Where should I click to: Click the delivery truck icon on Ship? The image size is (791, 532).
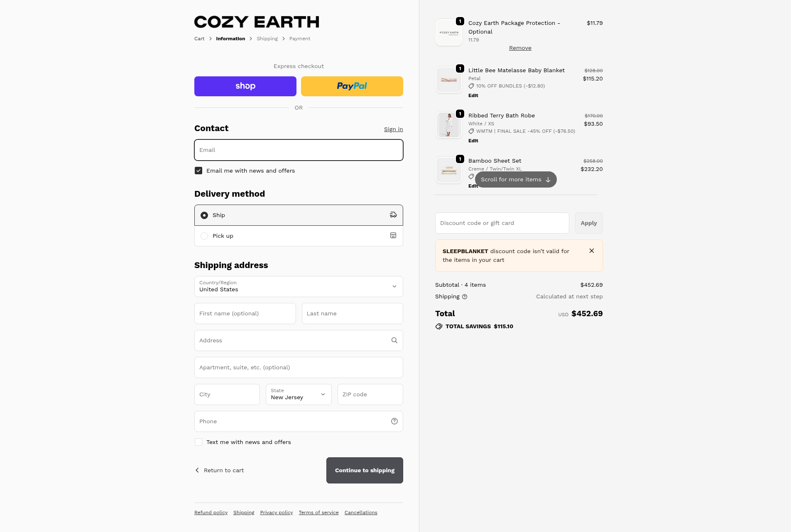pyautogui.click(x=393, y=215)
